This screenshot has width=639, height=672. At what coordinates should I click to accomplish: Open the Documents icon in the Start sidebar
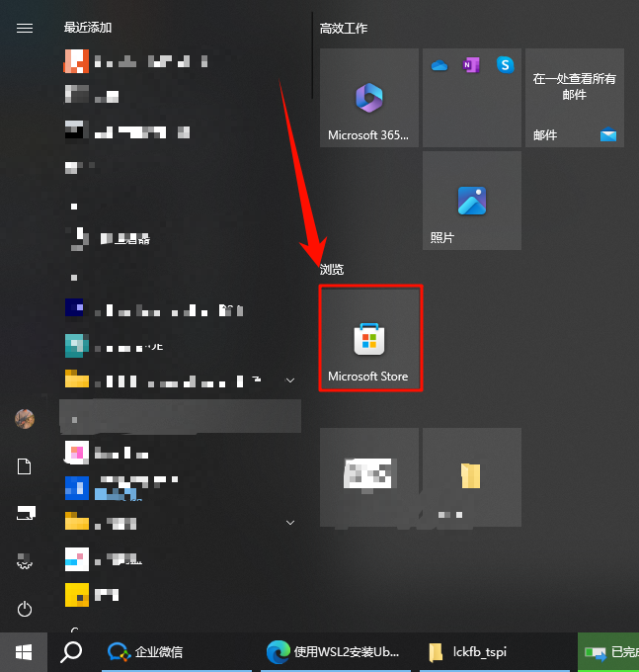[25, 466]
